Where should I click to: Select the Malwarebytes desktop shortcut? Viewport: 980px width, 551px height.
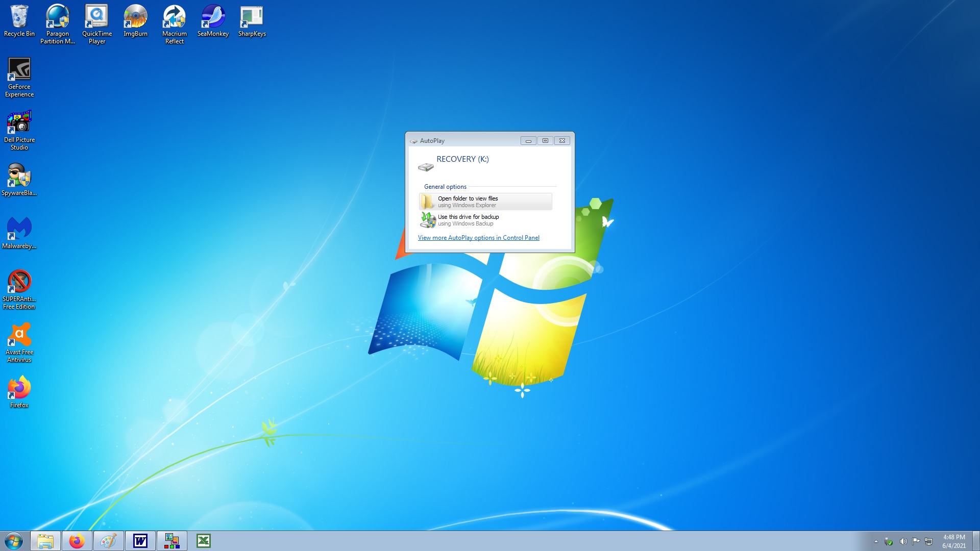pos(19,233)
